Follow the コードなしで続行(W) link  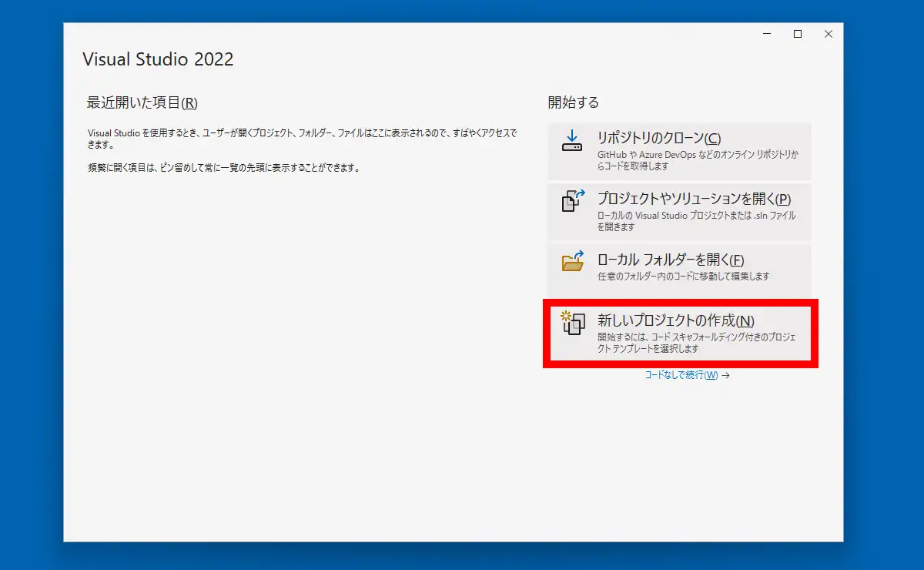687,375
